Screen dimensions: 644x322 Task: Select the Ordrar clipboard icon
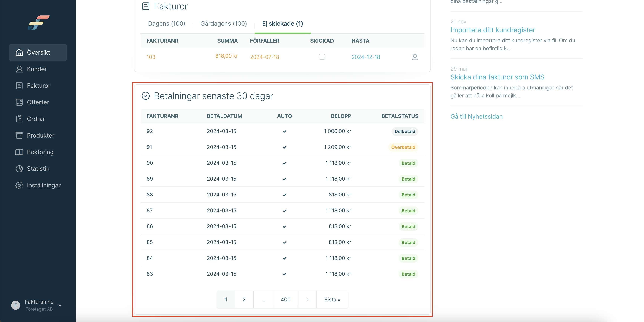tap(19, 119)
